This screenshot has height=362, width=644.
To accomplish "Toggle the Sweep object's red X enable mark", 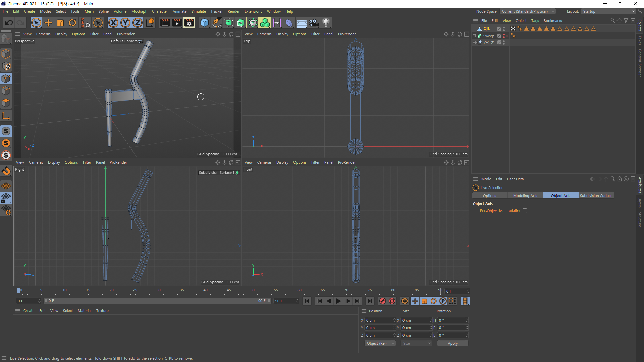I will 507,36.
